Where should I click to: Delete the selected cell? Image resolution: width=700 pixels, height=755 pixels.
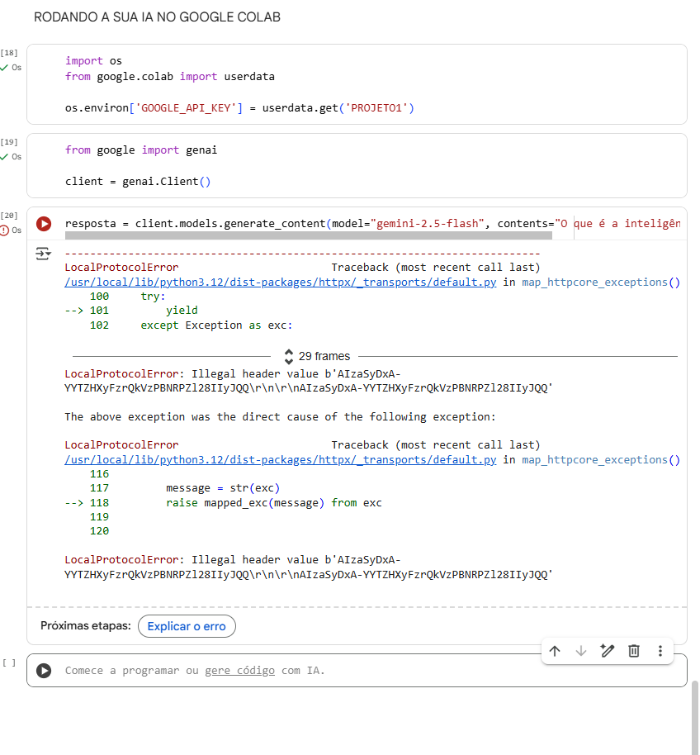[634, 651]
